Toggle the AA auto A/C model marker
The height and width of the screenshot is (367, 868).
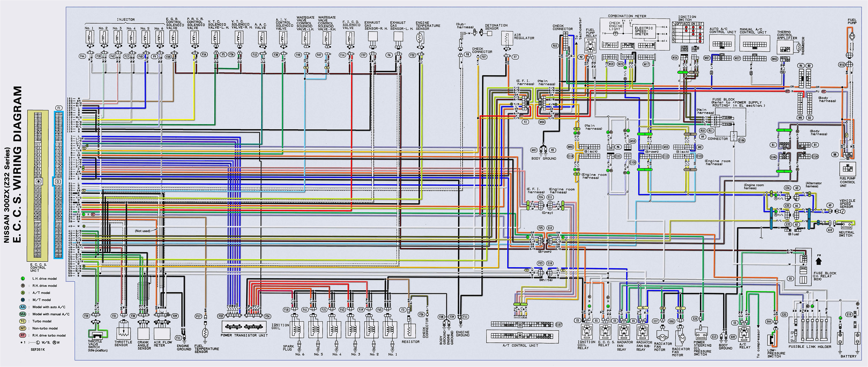pos(23,307)
